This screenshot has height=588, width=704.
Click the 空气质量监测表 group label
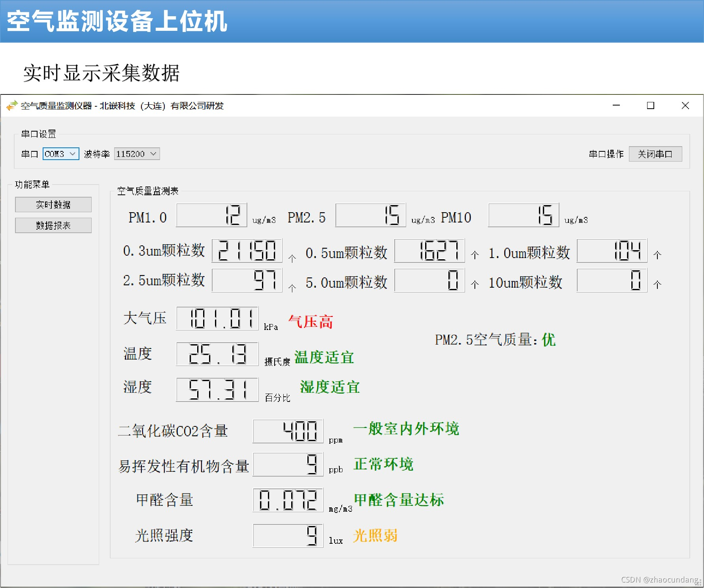pyautogui.click(x=148, y=191)
